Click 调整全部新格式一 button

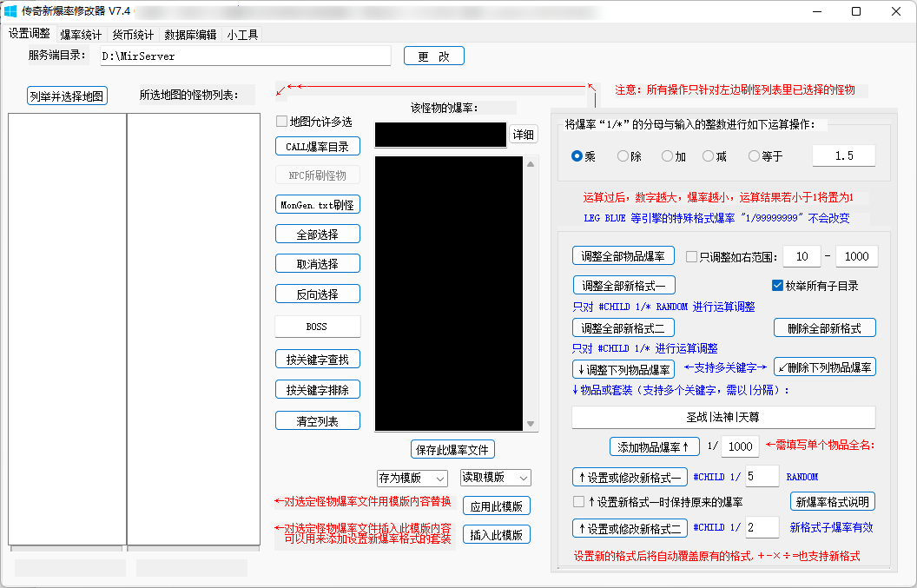coord(624,286)
